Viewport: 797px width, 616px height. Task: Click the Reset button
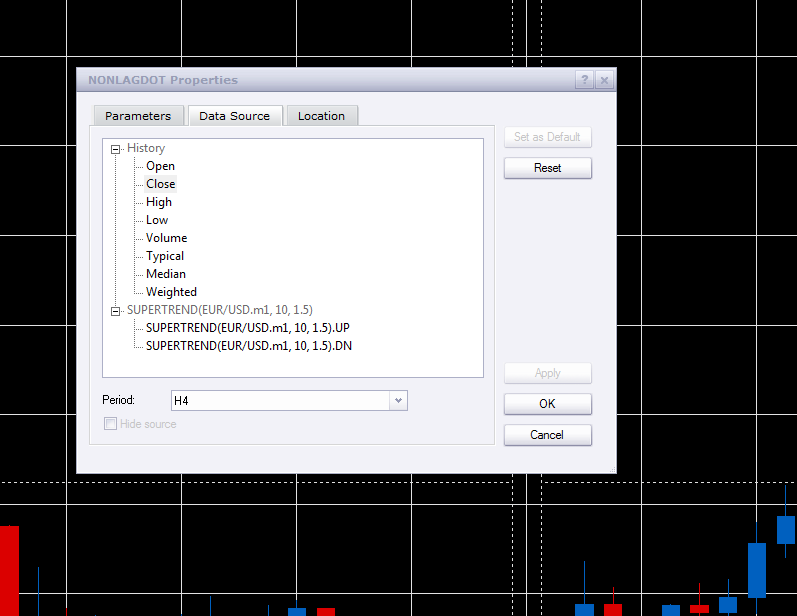click(x=547, y=168)
